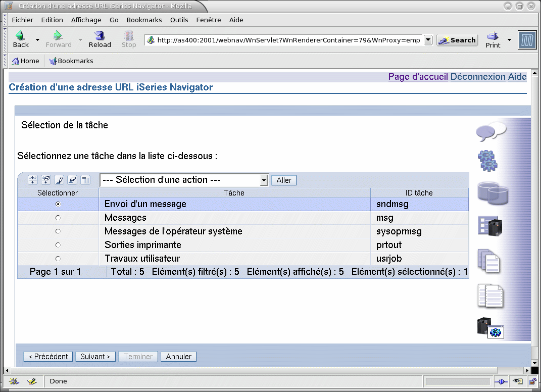541x392 pixels.
Task: Select the radio button for Envoi d'un message
Action: (x=58, y=204)
